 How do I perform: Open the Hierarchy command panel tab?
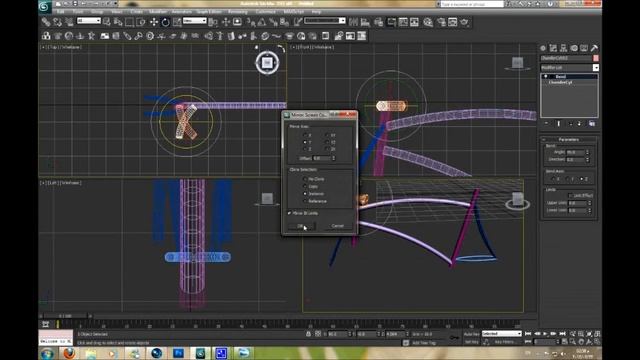564,48
